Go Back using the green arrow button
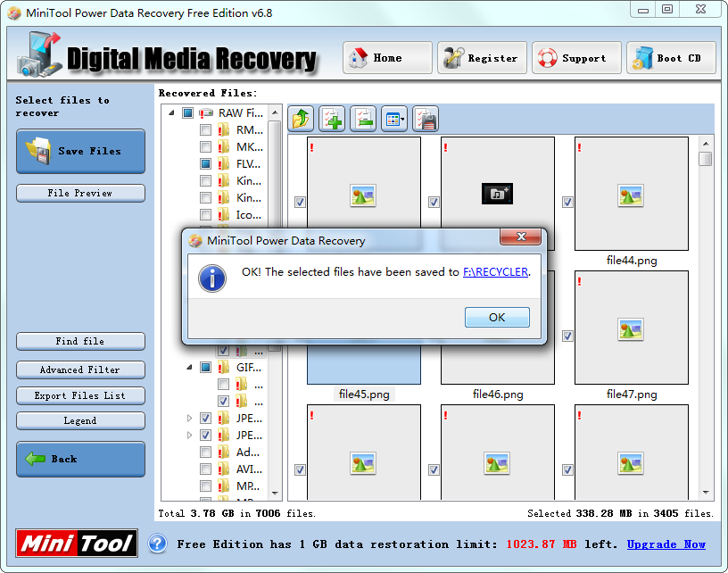This screenshot has height=573, width=728. (81, 460)
